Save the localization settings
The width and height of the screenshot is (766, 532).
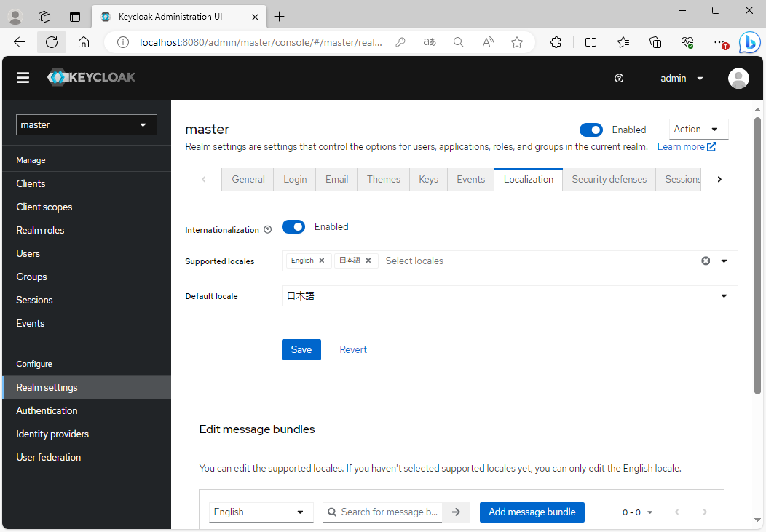[301, 349]
